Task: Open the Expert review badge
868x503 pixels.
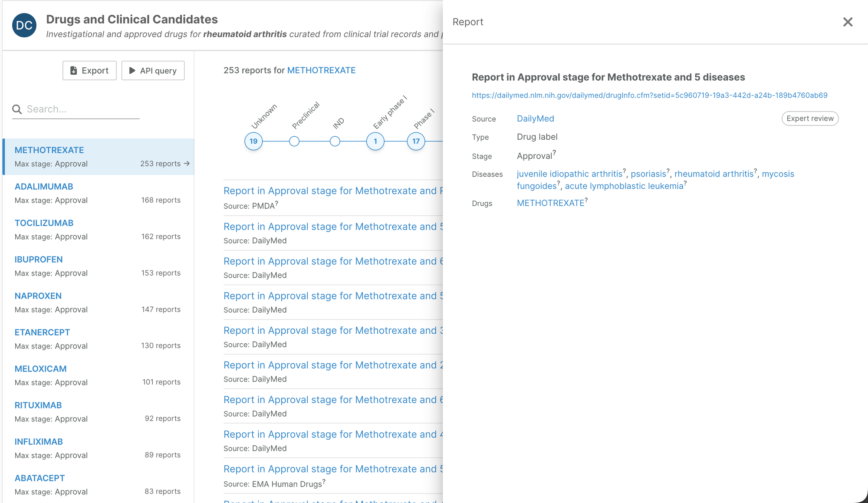Action: tap(810, 118)
